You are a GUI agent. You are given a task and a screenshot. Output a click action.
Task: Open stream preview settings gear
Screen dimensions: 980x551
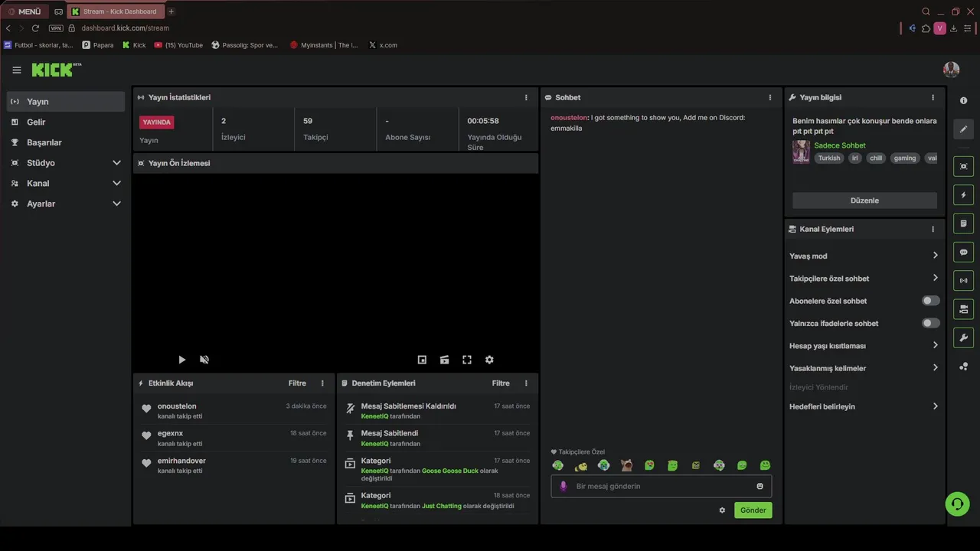[489, 360]
